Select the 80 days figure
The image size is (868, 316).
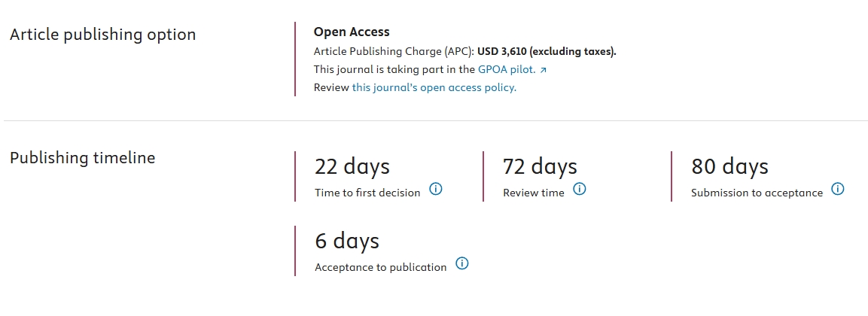pyautogui.click(x=729, y=166)
